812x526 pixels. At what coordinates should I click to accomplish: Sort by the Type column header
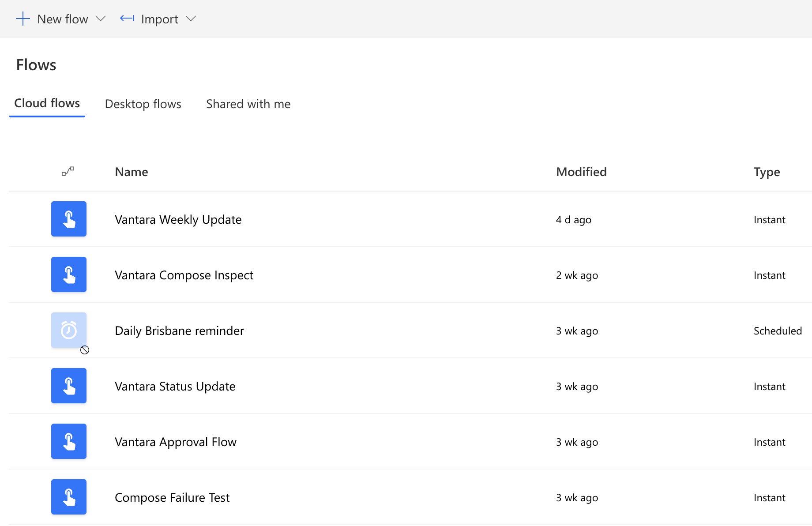point(767,172)
